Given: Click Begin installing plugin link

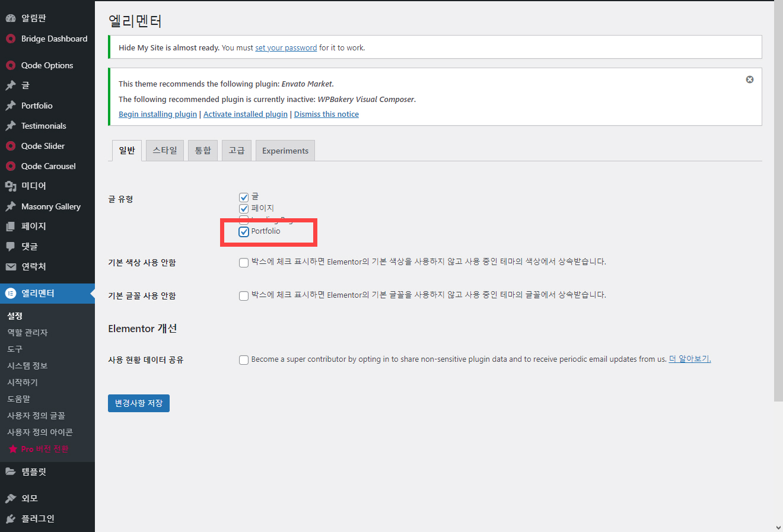Looking at the screenshot, I should point(158,114).
